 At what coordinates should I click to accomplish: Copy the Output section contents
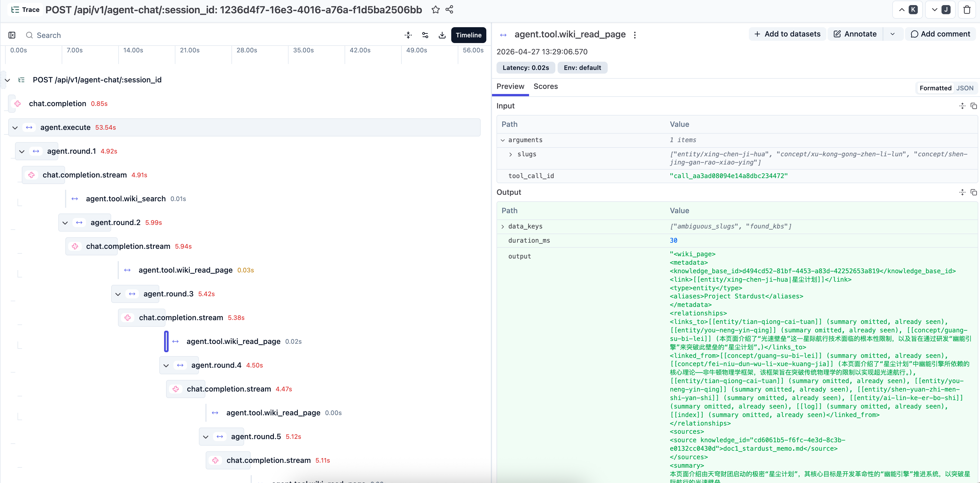[973, 192]
